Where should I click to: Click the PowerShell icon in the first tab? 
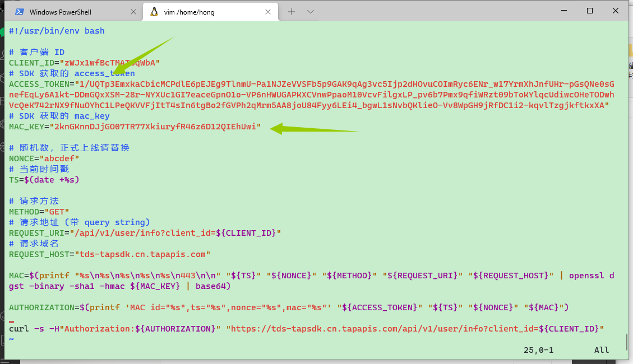click(x=19, y=12)
